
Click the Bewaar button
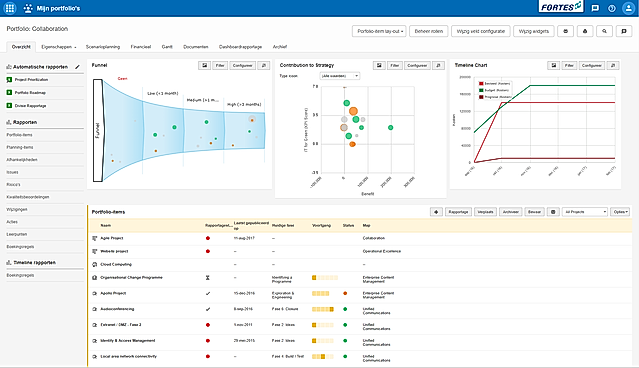(534, 212)
